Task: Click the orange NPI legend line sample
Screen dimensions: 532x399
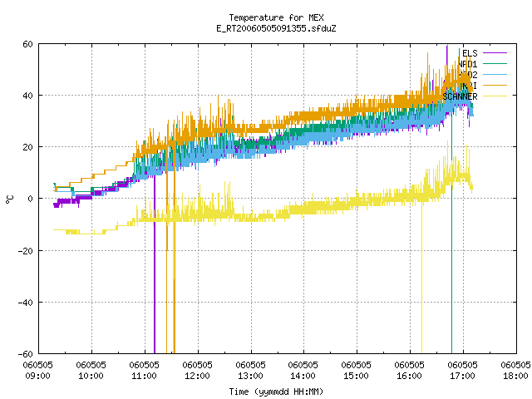Action: click(495, 85)
